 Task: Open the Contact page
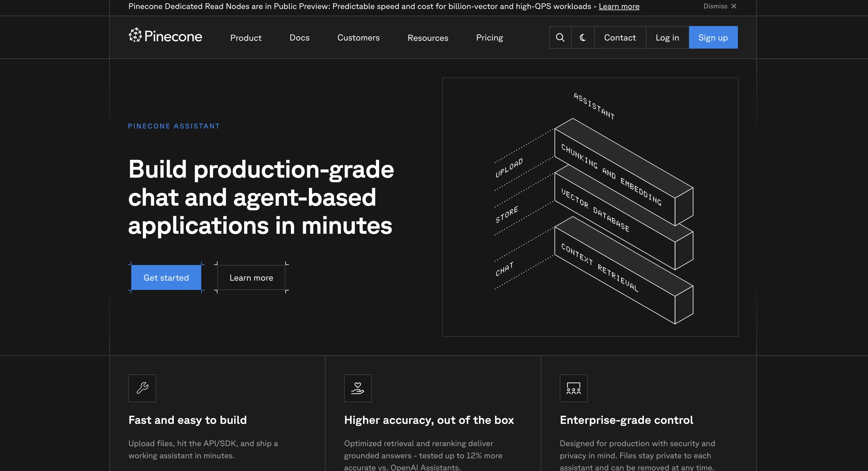pyautogui.click(x=620, y=37)
